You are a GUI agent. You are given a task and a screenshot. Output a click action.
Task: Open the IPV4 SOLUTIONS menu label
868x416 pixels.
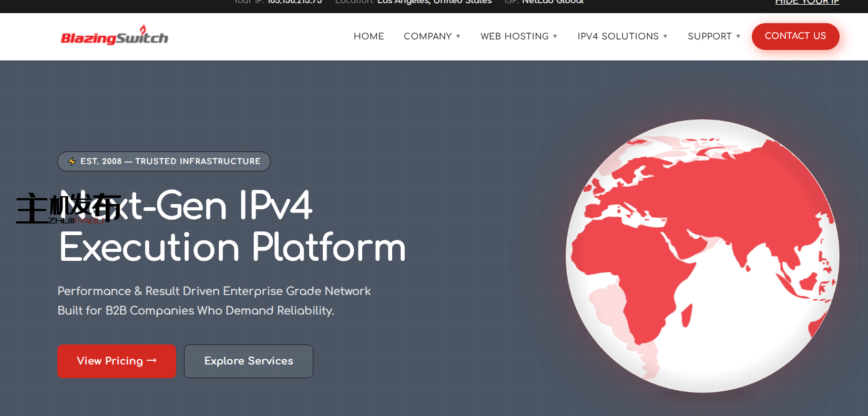point(618,36)
